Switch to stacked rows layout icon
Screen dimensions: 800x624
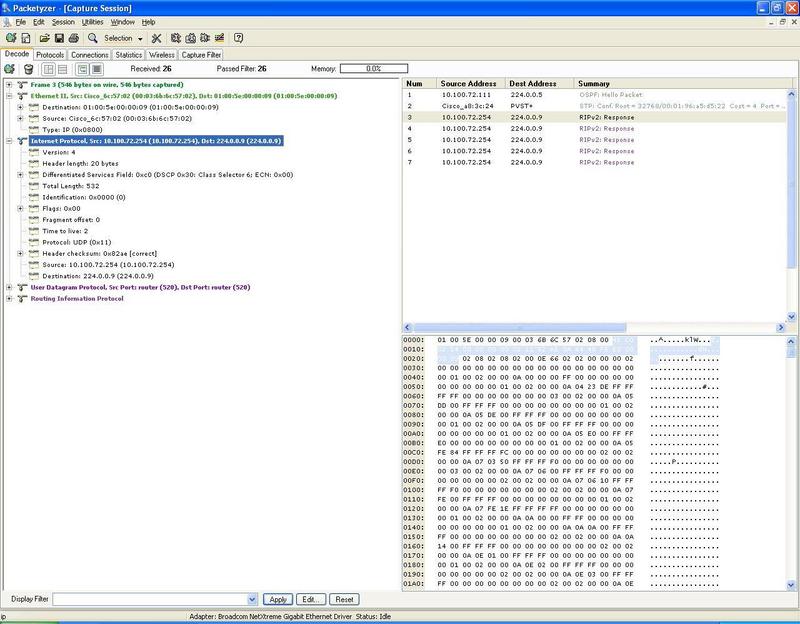click(x=62, y=69)
